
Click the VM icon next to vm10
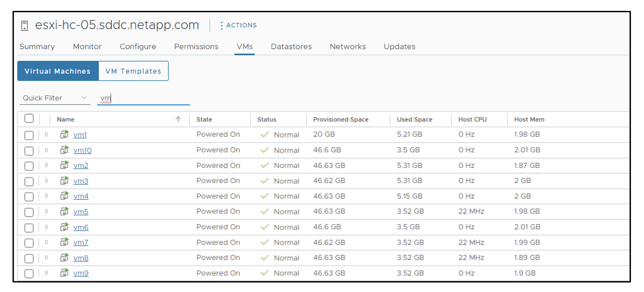coord(64,150)
